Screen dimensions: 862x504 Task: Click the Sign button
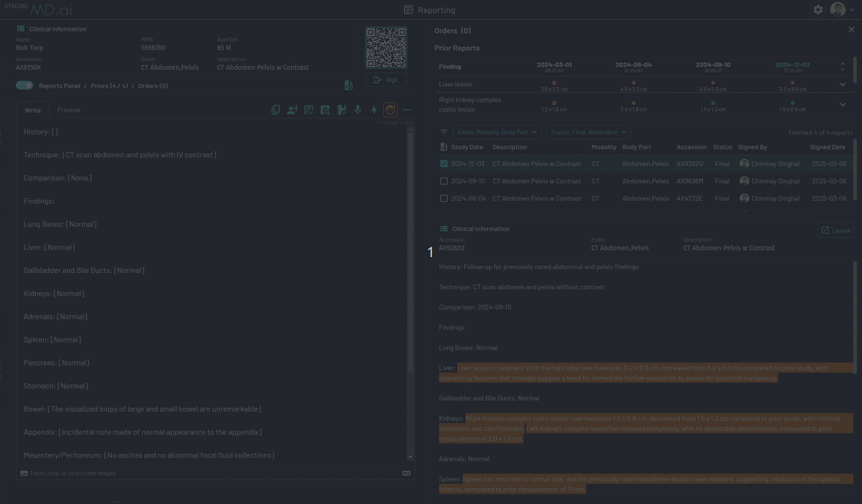click(386, 79)
